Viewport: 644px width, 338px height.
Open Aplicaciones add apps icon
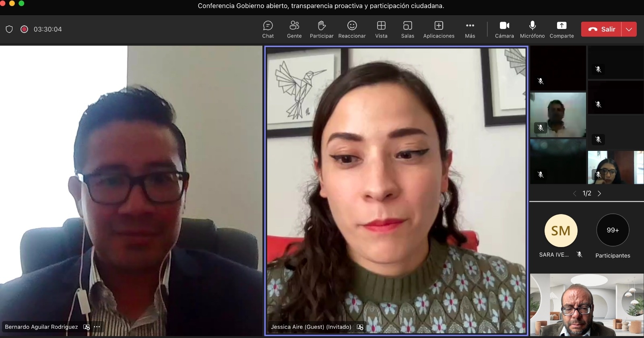439,30
